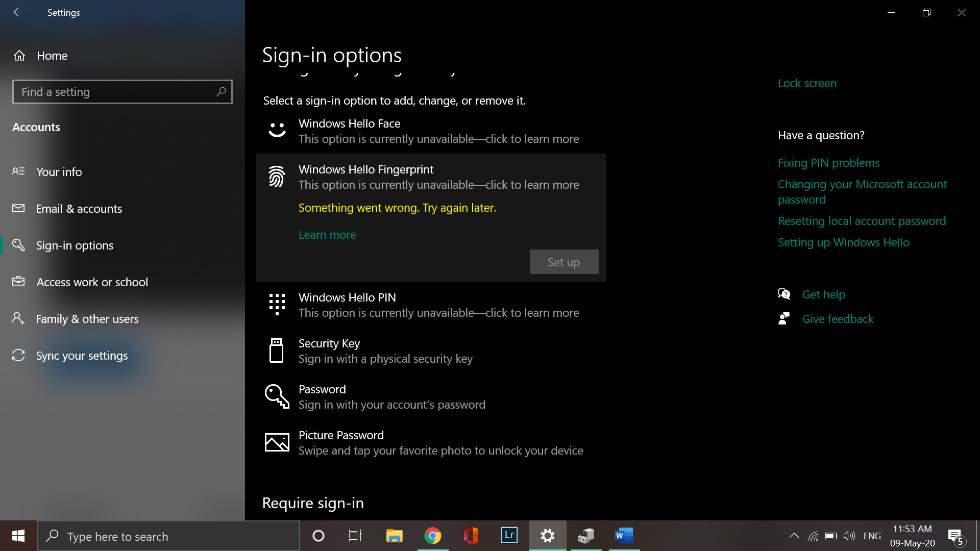Click the battery tray icon
Image resolution: width=980 pixels, height=551 pixels.
[831, 536]
